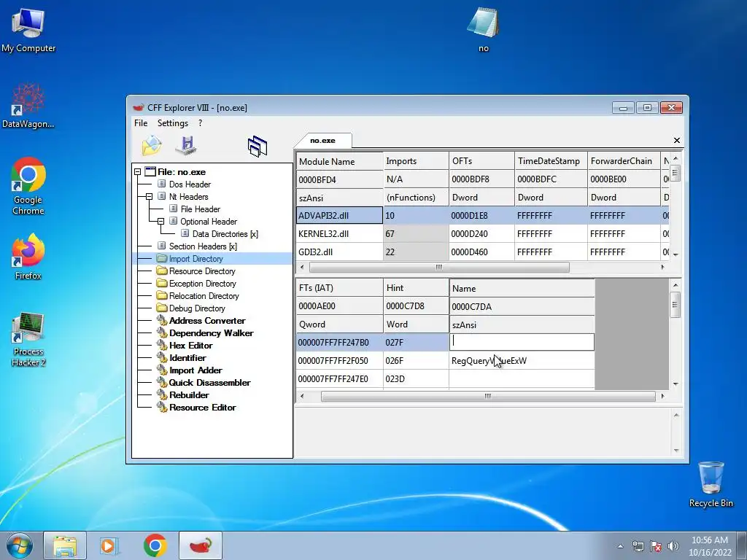Viewport: 747px width, 560px height.
Task: Close the no.exe tab with X
Action: click(676, 140)
